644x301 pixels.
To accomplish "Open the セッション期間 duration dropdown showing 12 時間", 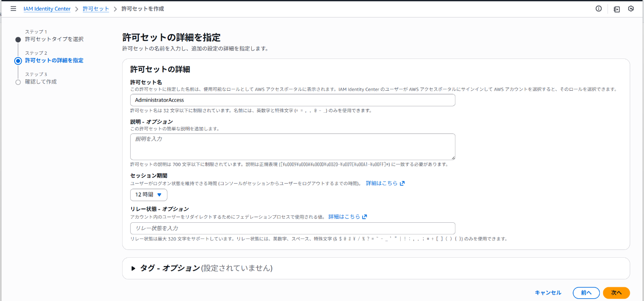I will click(149, 195).
